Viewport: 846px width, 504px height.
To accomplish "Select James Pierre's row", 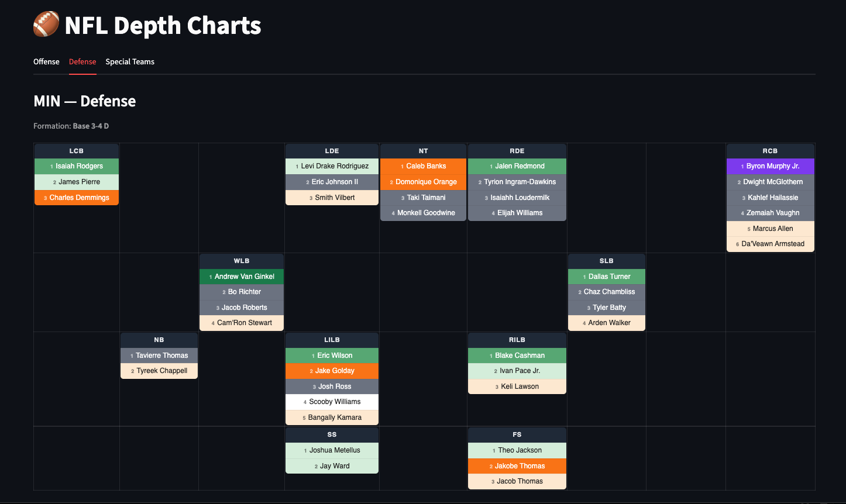I will (77, 182).
